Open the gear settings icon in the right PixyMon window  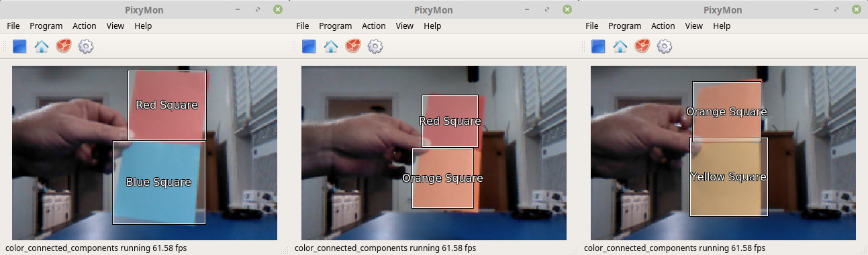665,46
